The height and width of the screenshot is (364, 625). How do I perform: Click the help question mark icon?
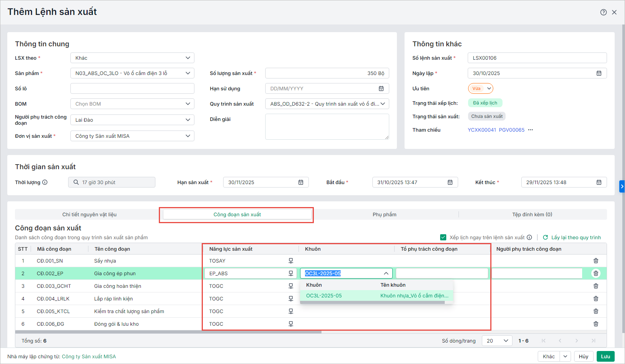pyautogui.click(x=603, y=12)
